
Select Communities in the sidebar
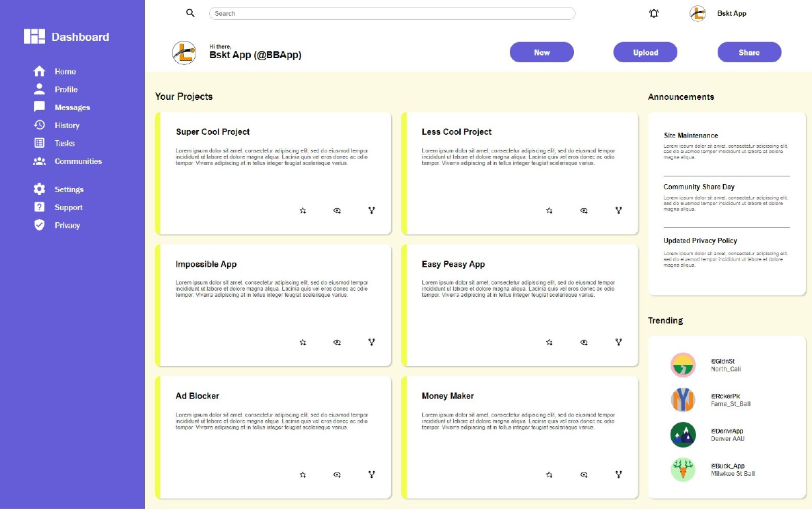[78, 161]
